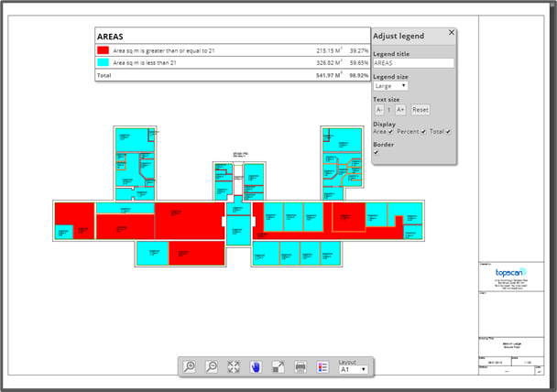Viewport: 557px width, 392px height.
Task: Fit drawing to screen with arrows icon
Action: coord(234,366)
